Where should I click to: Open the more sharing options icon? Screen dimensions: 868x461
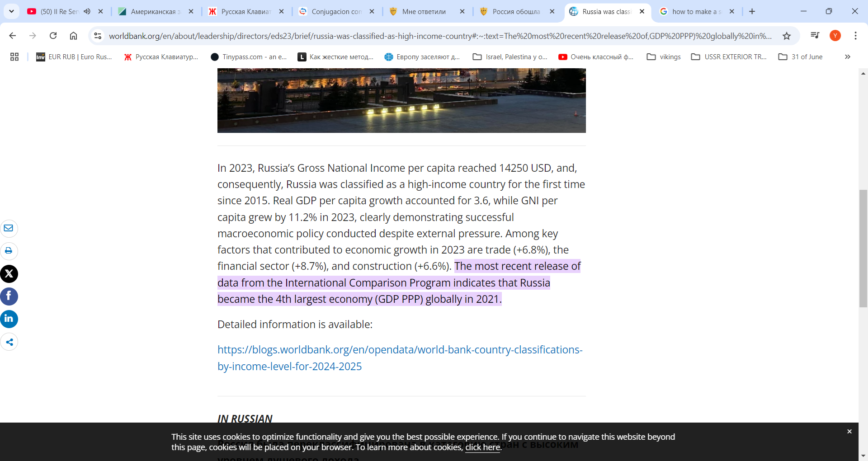[x=9, y=342]
